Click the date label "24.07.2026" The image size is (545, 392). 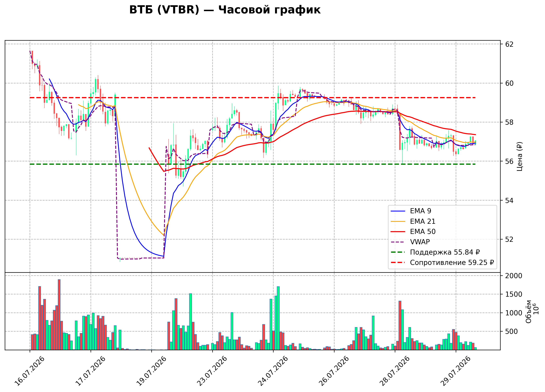(273, 371)
